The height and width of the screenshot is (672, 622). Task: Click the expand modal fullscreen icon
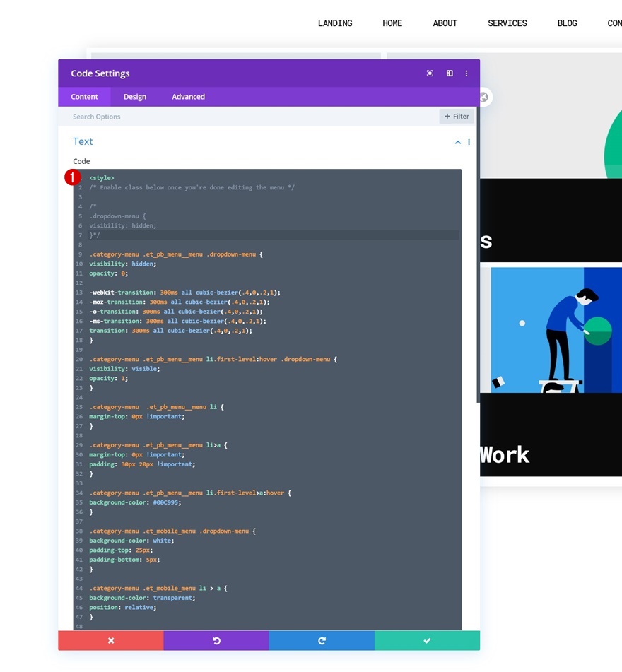(x=430, y=73)
